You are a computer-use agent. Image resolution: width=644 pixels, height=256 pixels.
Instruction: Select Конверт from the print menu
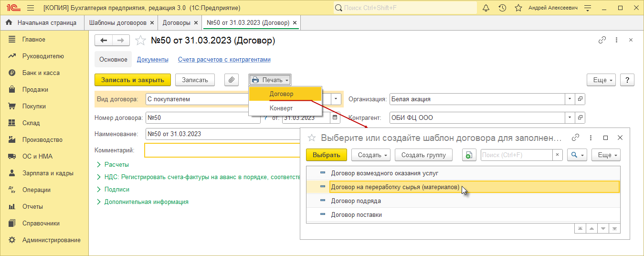click(281, 108)
